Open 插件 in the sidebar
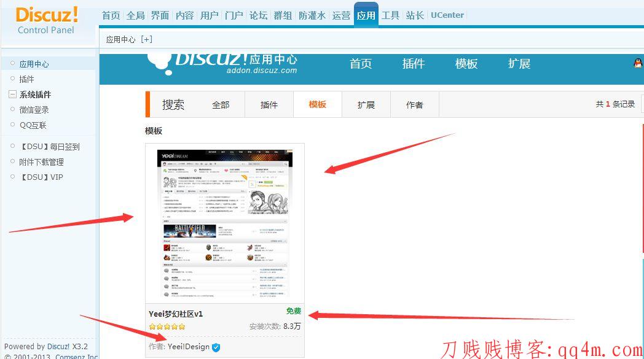The height and width of the screenshot is (359, 644). click(x=26, y=79)
